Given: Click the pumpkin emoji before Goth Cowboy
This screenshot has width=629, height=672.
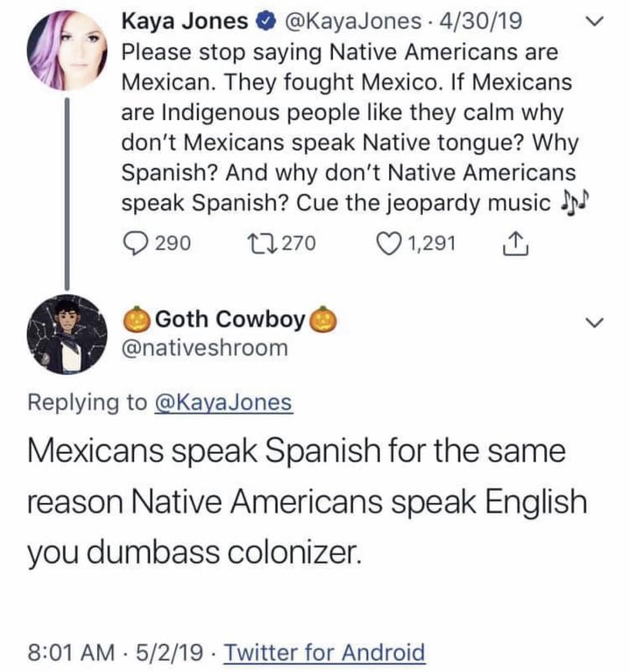Looking at the screenshot, I should click(138, 319).
